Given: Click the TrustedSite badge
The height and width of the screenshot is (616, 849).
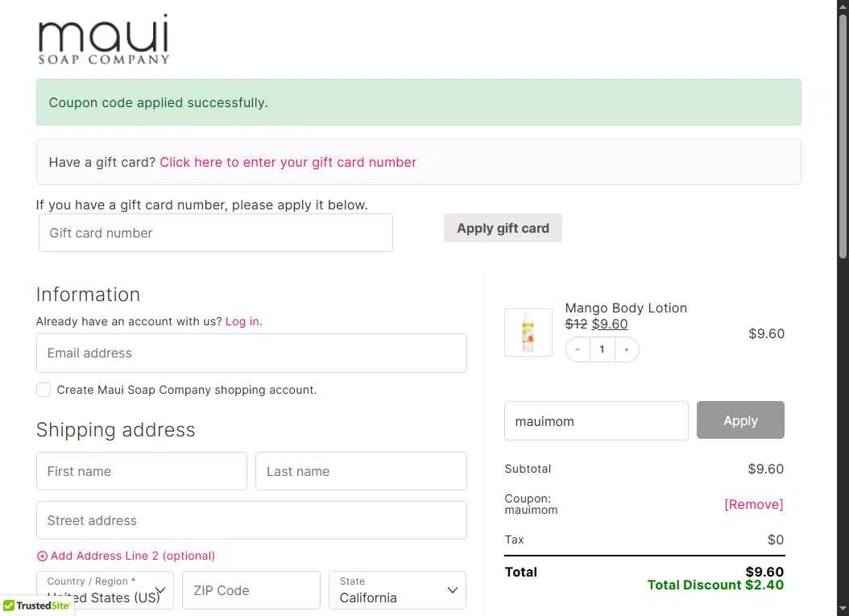Looking at the screenshot, I should click(x=36, y=606).
